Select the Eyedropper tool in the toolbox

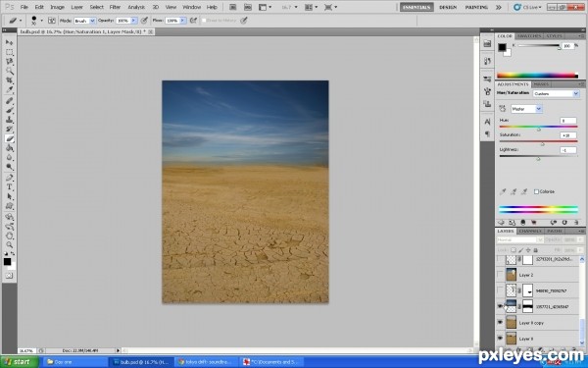pos(10,89)
